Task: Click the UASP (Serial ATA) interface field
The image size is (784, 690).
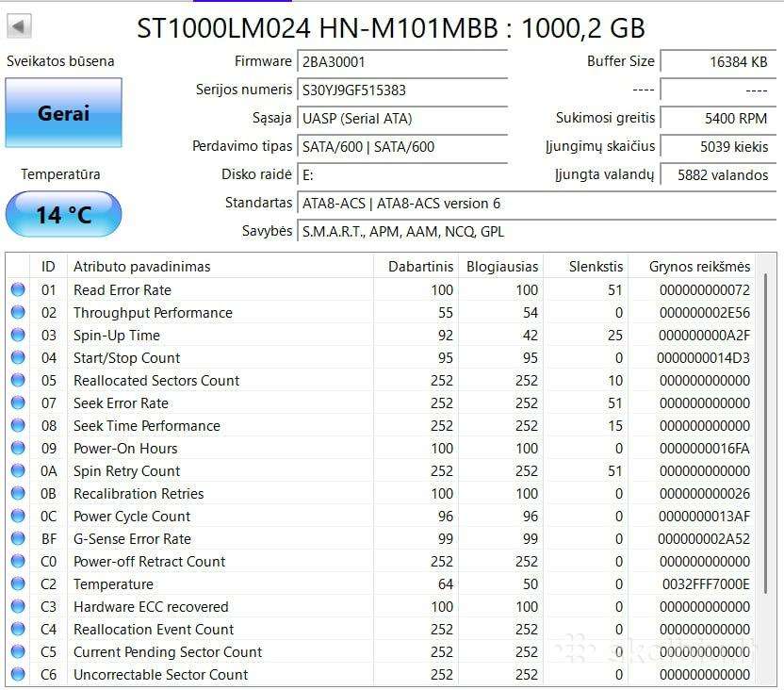Action: click(402, 119)
